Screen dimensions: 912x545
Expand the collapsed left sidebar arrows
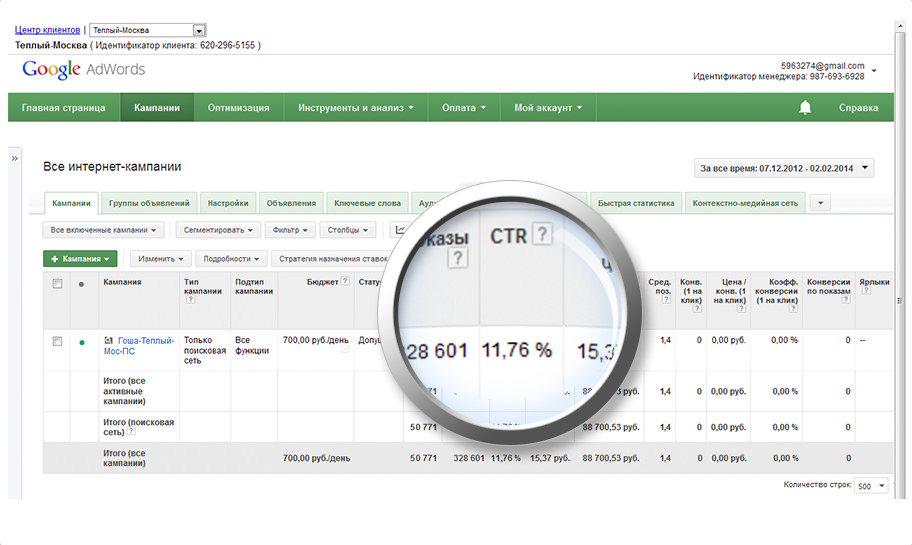(15, 158)
